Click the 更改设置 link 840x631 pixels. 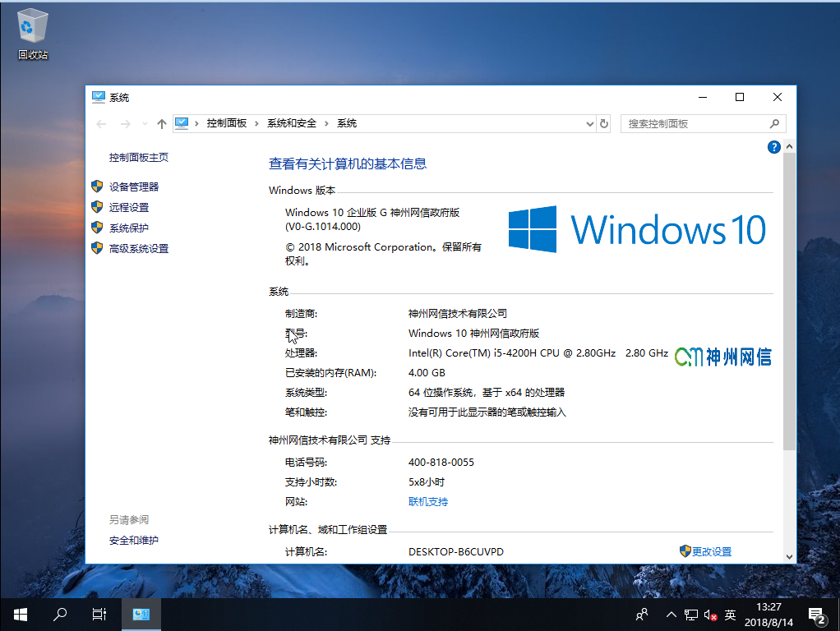[711, 552]
